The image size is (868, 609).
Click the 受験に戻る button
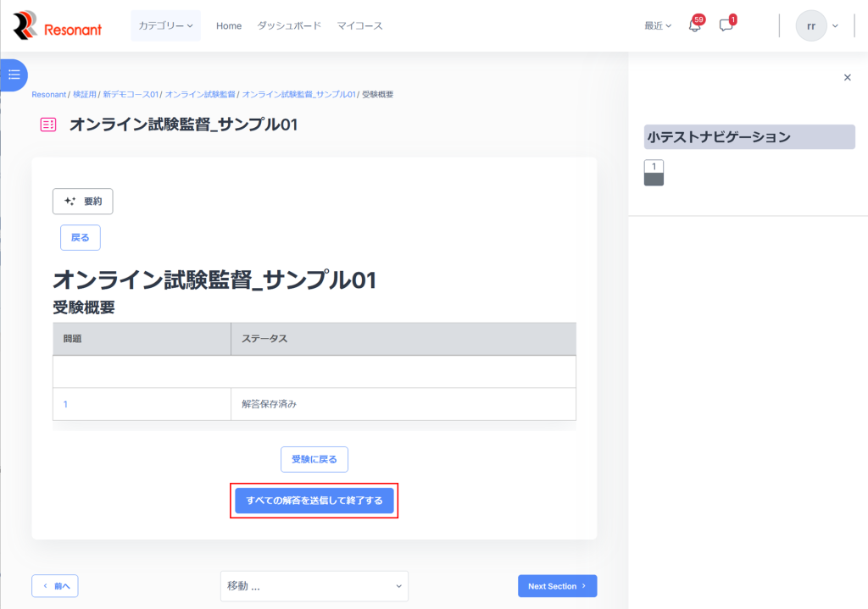pyautogui.click(x=314, y=459)
